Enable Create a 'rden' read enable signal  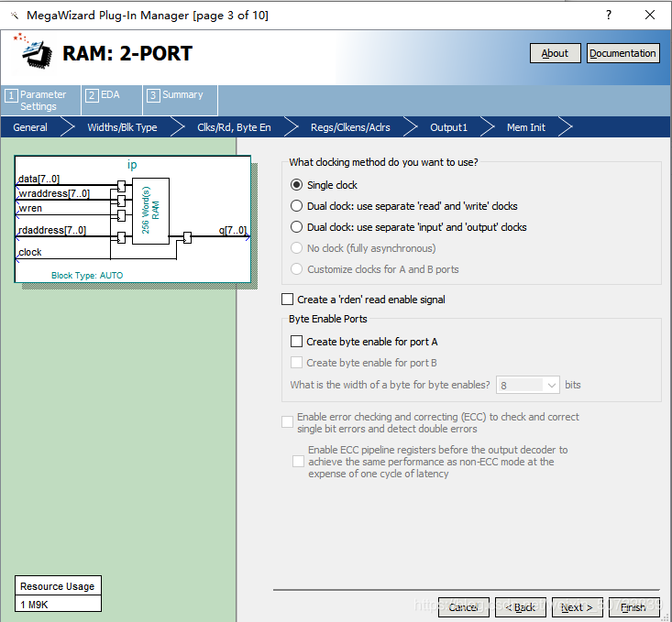pos(287,300)
